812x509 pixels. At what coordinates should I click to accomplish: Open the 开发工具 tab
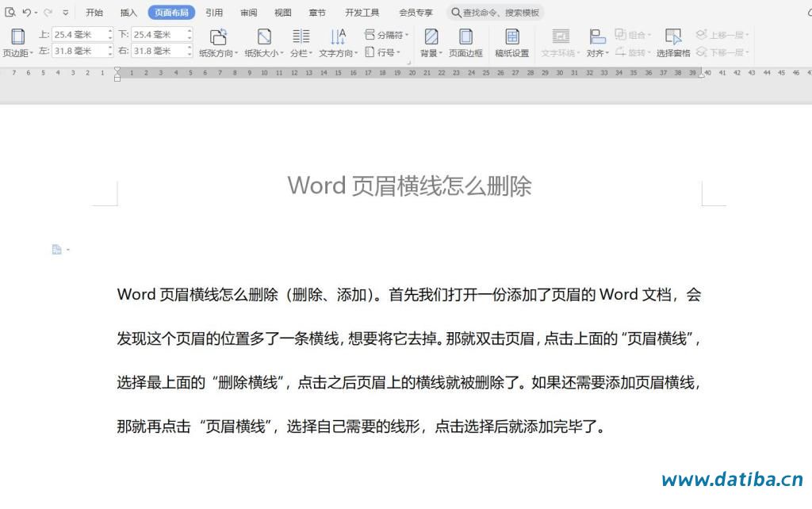pyautogui.click(x=362, y=13)
